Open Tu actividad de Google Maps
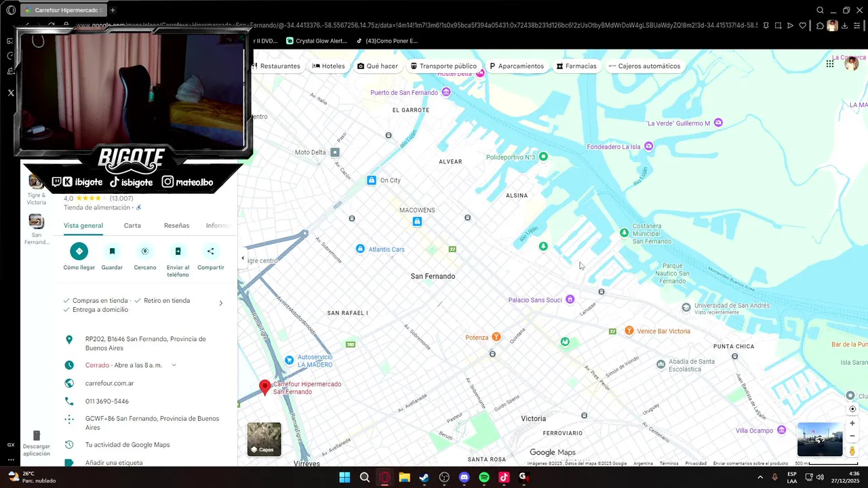The image size is (868, 488). tap(127, 445)
